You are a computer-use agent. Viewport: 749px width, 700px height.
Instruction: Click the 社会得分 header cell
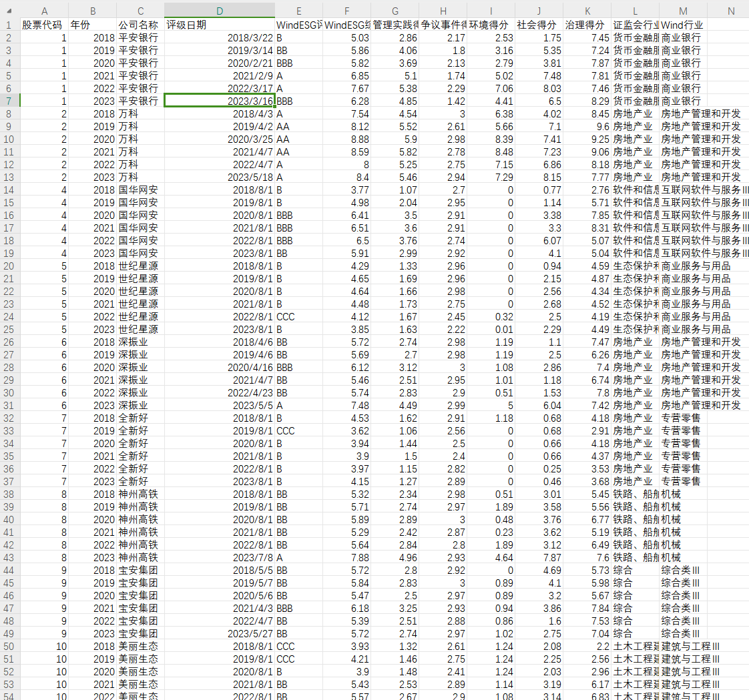point(539,25)
